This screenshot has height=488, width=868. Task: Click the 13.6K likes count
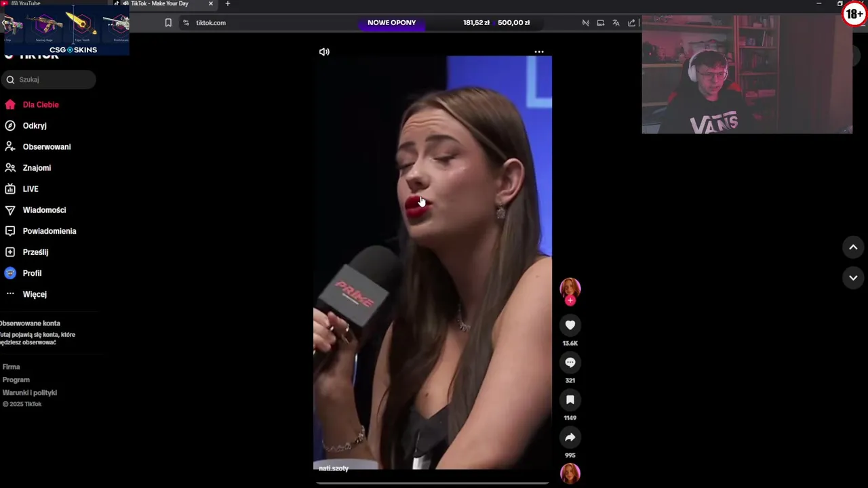pos(570,343)
